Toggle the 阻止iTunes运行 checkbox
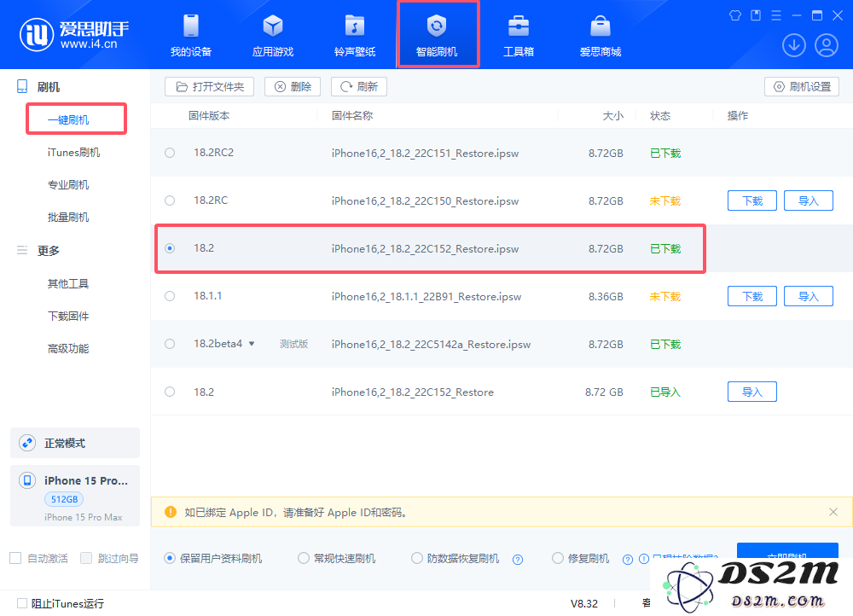Screen dimensions: 853x616 22,603
